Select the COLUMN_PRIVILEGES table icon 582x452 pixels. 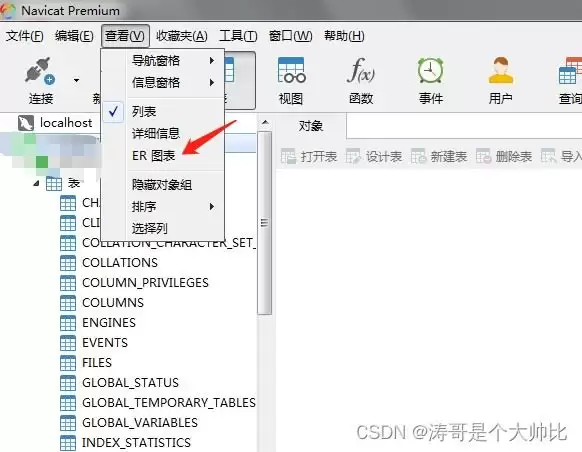pyautogui.click(x=68, y=283)
